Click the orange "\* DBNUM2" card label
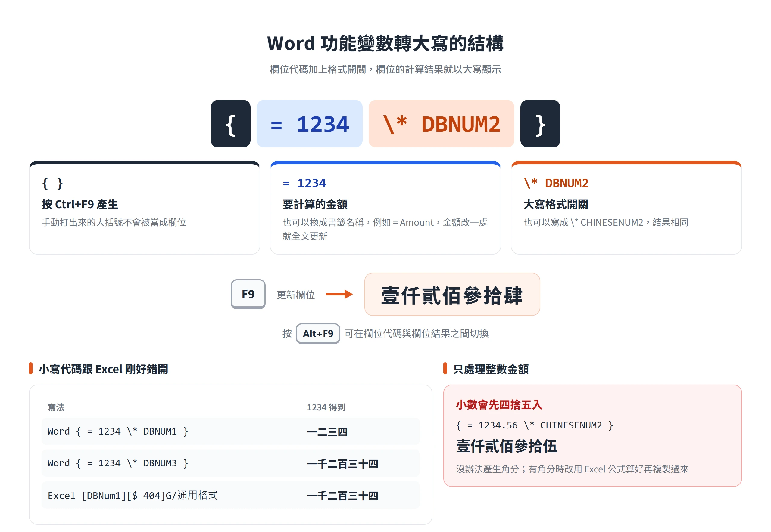Screen dimensions: 771x532 click(x=556, y=183)
